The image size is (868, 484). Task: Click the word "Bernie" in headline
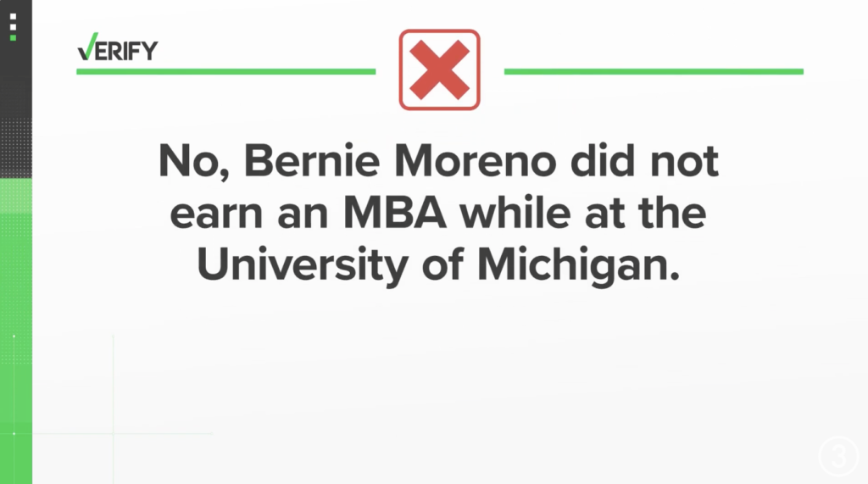pyautogui.click(x=312, y=161)
